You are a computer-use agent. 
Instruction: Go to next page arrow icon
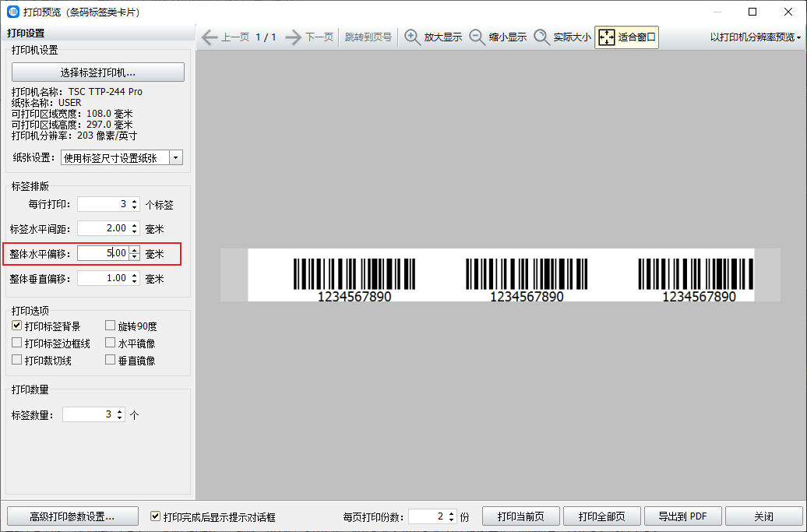tap(294, 37)
